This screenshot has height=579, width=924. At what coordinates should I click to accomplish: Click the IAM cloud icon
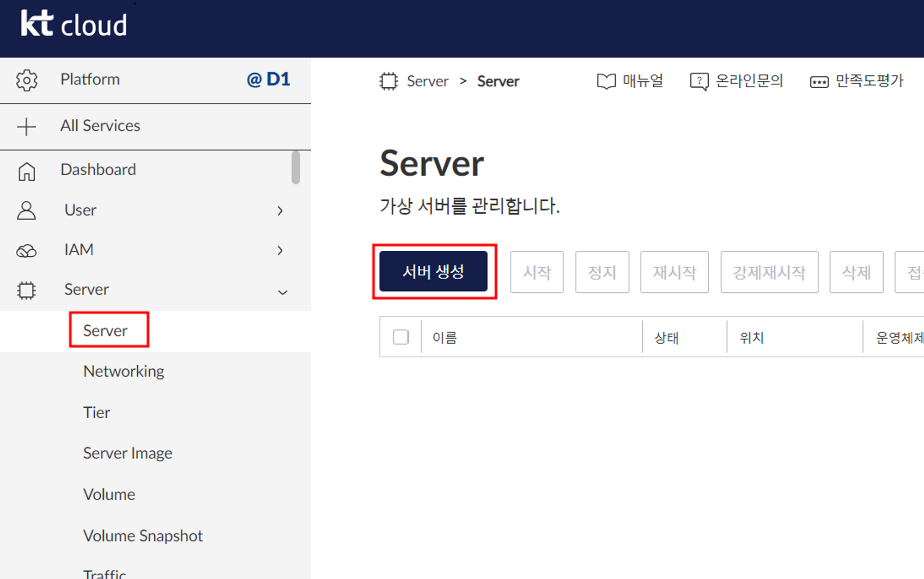(x=26, y=251)
